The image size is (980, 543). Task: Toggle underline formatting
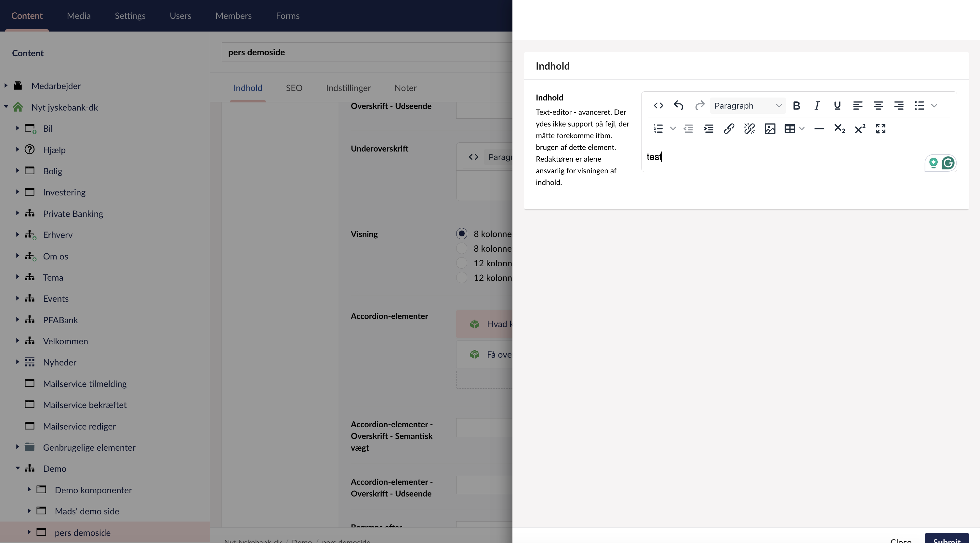pos(837,105)
